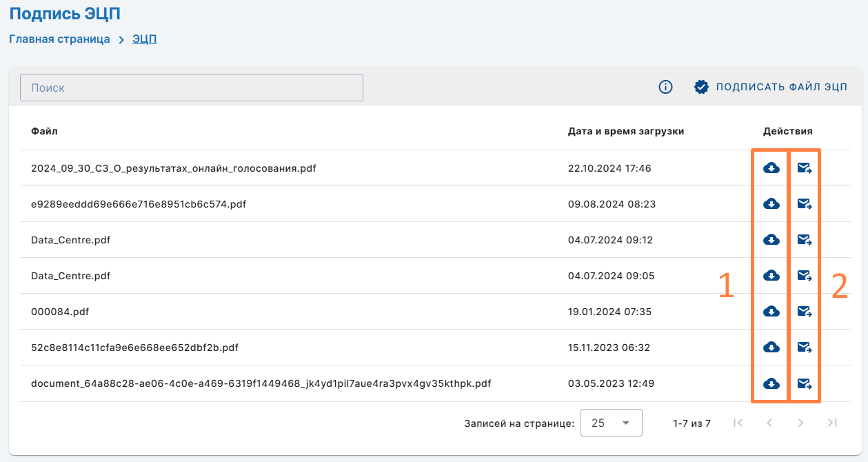Open the Главная страница breadcrumb link
Screen dimensions: 868x462
click(x=59, y=39)
